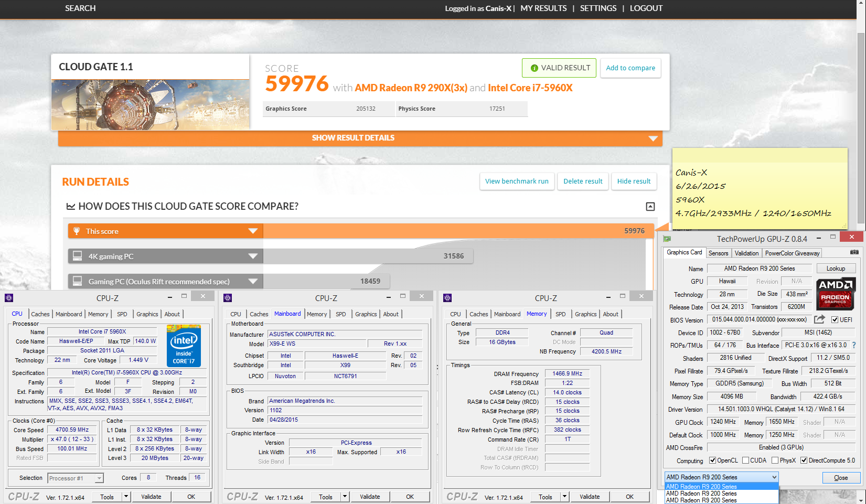Click the monitor icon beside 4K gaming PC
Viewport: 866px width, 504px height.
[78, 256]
